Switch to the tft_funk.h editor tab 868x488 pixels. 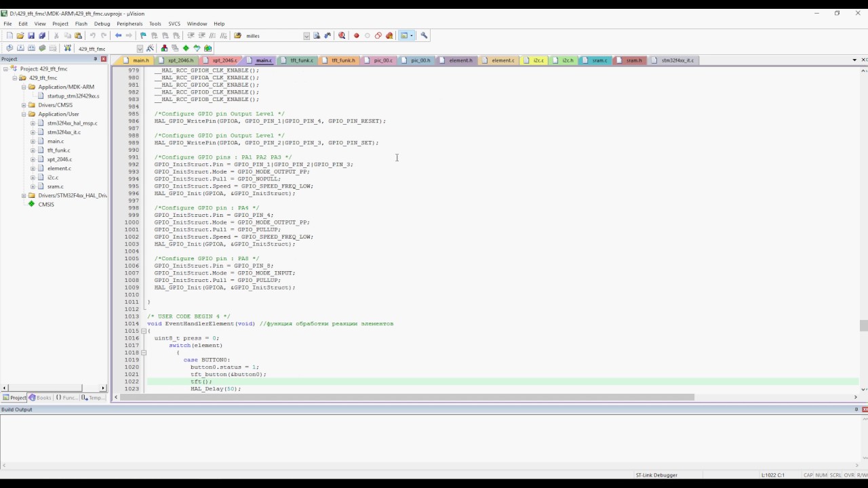(340, 60)
